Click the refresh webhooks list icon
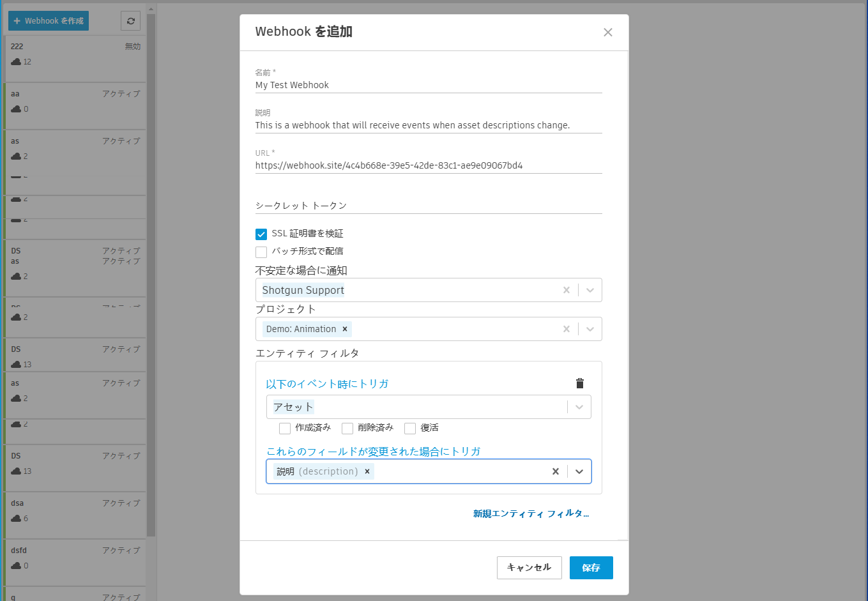This screenshot has width=868, height=601. tap(130, 21)
